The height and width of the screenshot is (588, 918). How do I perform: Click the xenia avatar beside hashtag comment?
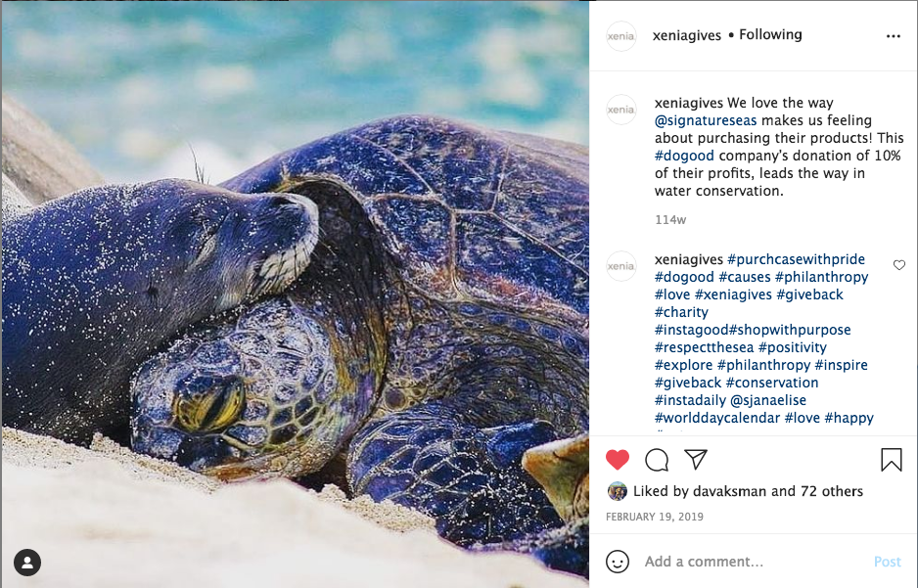point(620,266)
